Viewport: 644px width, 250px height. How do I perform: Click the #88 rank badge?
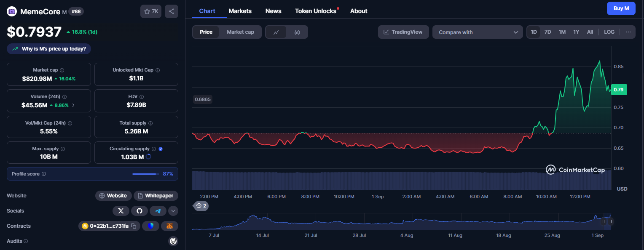(x=76, y=11)
